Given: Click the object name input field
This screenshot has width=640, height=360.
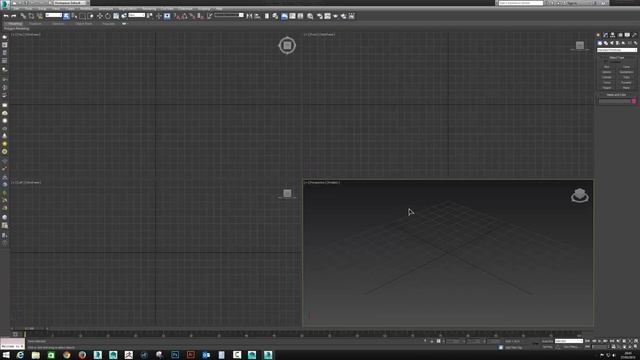Looking at the screenshot, I should pyautogui.click(x=614, y=101).
